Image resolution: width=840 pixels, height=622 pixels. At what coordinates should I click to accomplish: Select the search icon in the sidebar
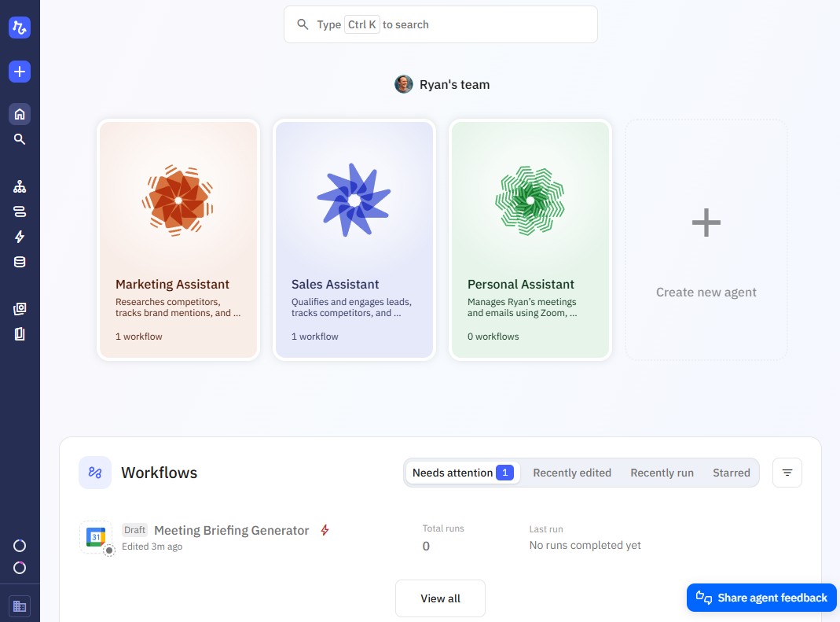point(19,139)
